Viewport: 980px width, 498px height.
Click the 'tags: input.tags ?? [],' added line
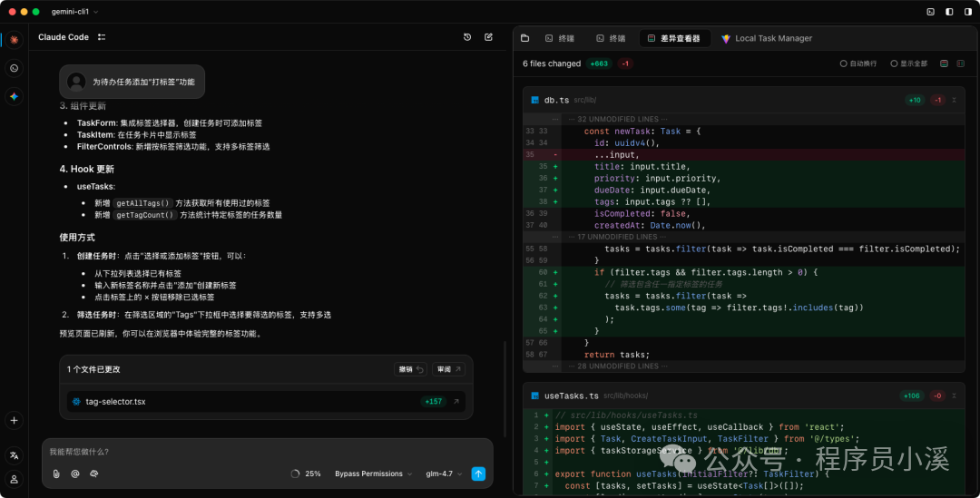744,201
